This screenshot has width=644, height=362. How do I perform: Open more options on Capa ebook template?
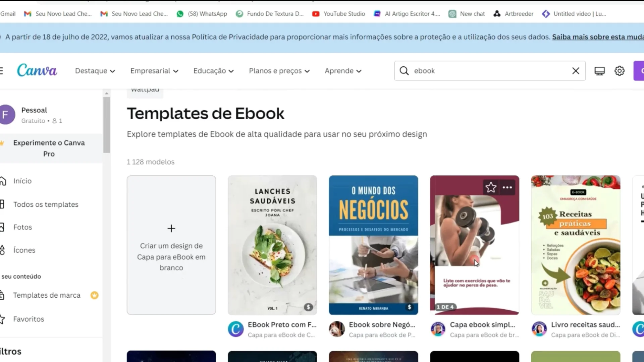pyautogui.click(x=507, y=187)
